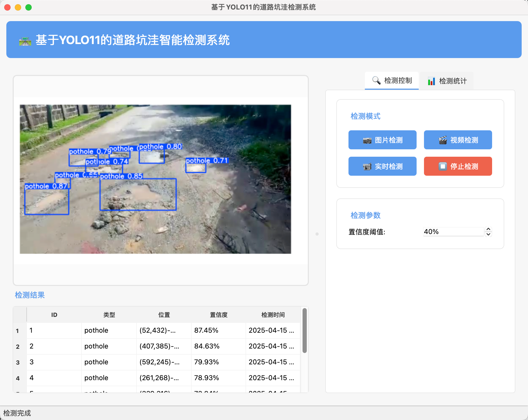The image size is (528, 420).
Task: Click the road icon in header banner
Action: tap(25, 41)
